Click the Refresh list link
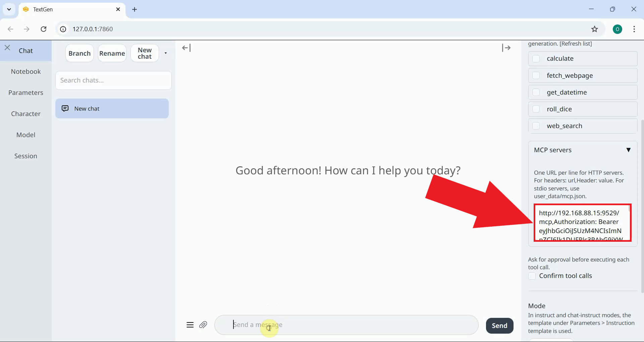 pyautogui.click(x=576, y=44)
